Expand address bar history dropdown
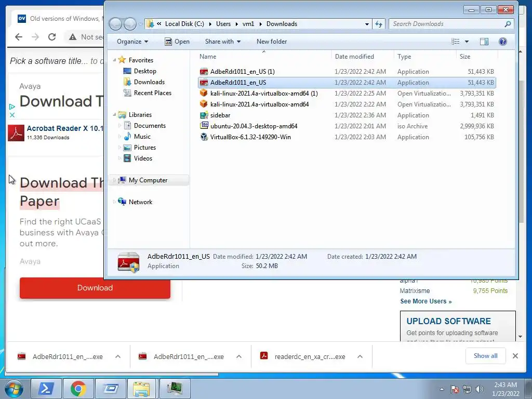 click(367, 24)
